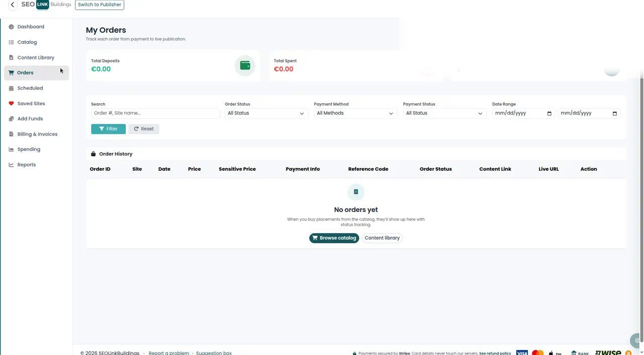Open the Payment Method dropdown

[356, 113]
